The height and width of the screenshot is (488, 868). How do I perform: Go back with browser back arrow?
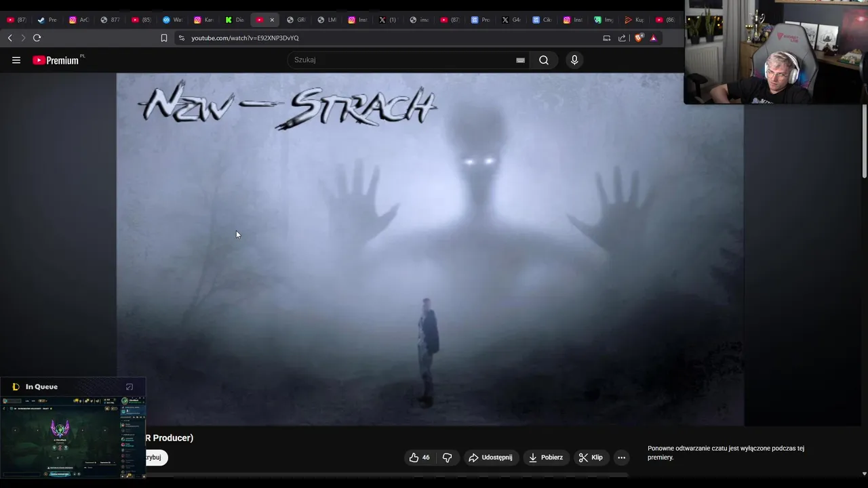point(9,38)
